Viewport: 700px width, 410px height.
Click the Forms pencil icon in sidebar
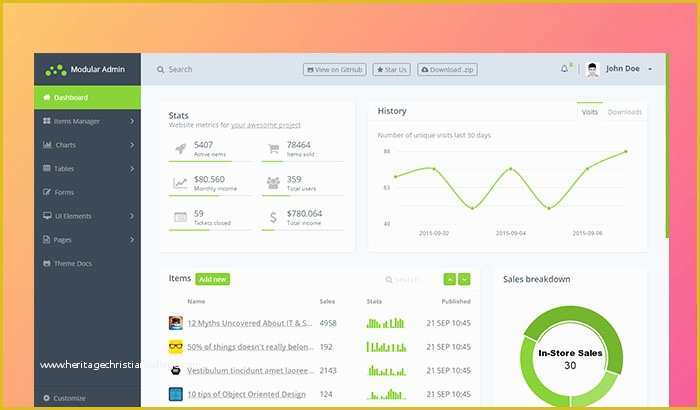pyautogui.click(x=46, y=192)
